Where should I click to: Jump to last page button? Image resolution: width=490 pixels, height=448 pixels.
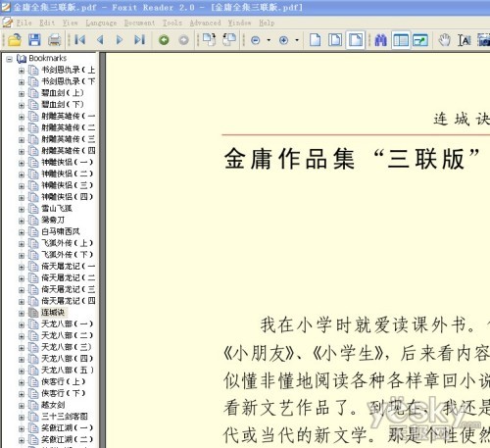coord(139,40)
